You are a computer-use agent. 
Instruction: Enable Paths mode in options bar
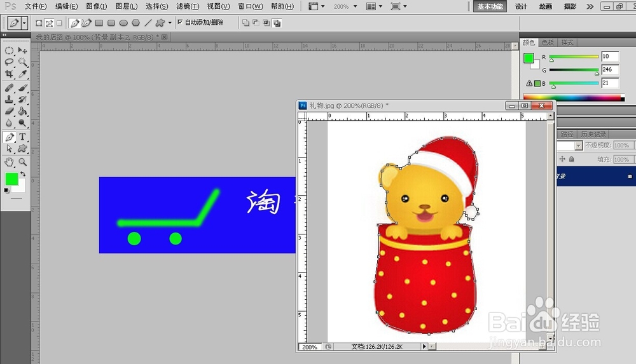coord(49,23)
